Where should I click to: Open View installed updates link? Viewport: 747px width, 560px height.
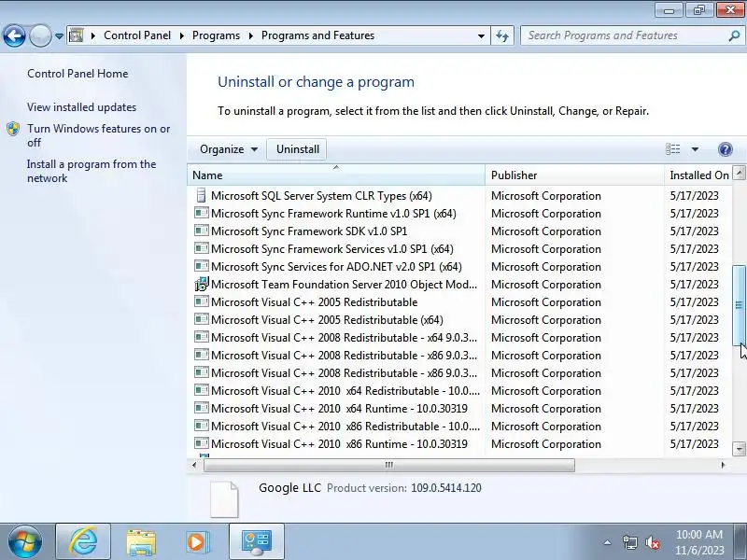tap(81, 107)
